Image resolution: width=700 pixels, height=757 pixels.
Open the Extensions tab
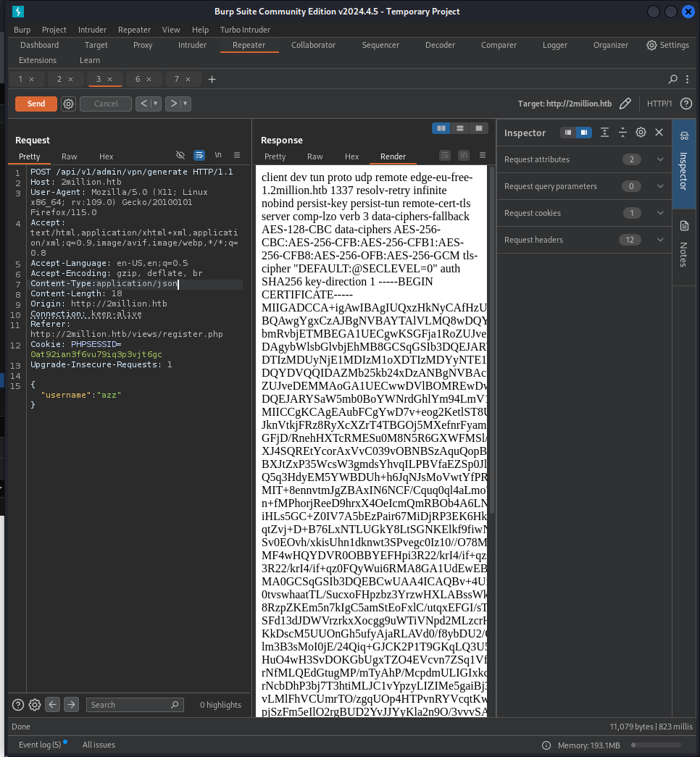click(38, 60)
